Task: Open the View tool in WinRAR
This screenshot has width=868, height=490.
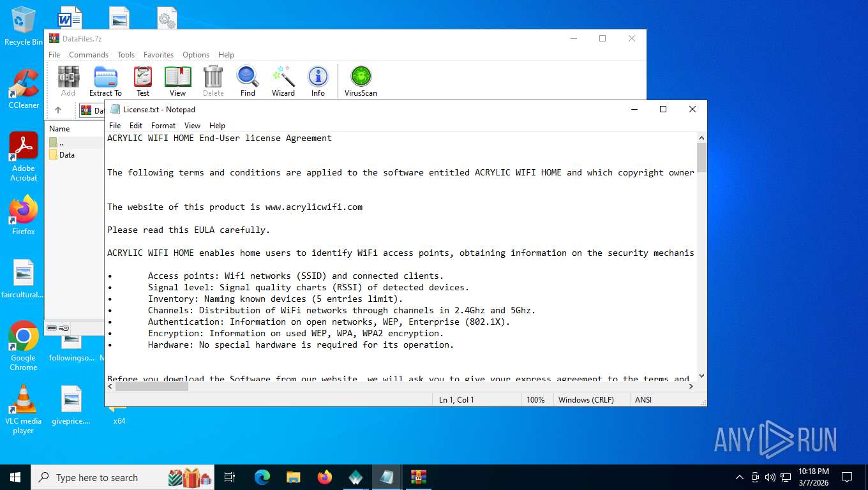Action: [177, 81]
